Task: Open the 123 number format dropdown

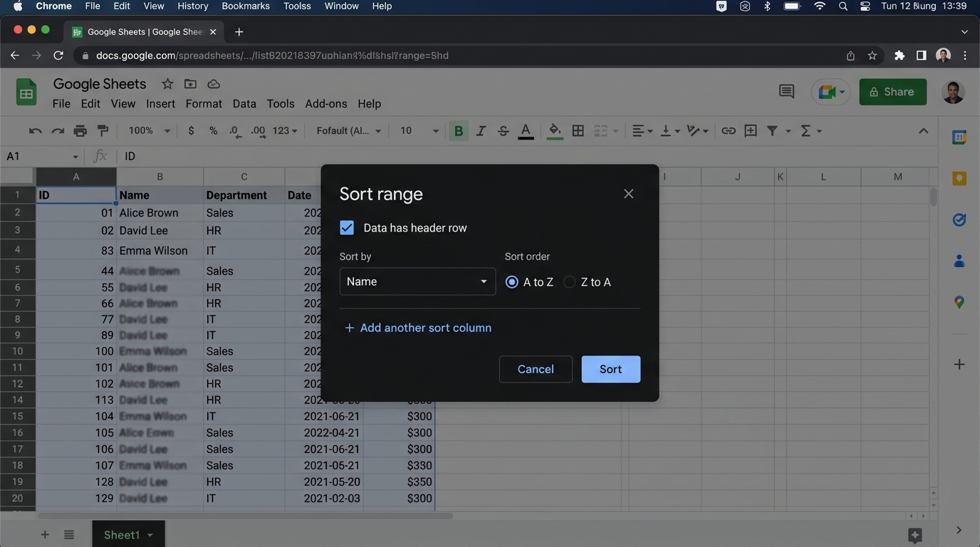Action: pyautogui.click(x=285, y=131)
